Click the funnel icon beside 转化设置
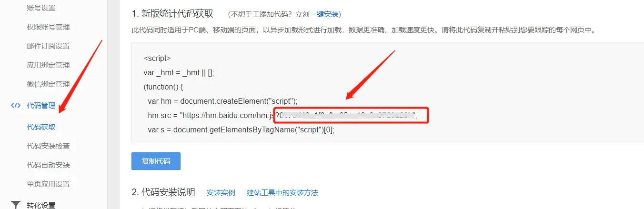The width and height of the screenshot is (644, 209). [x=16, y=205]
